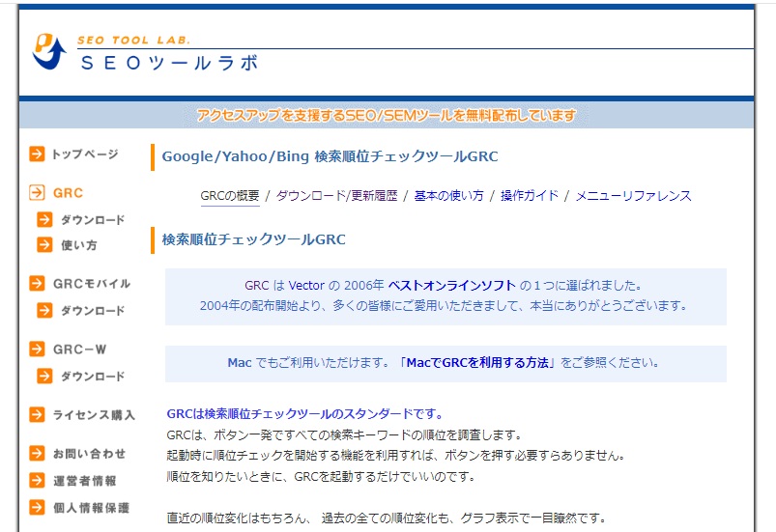Switch to the GRCの概要 tab
The image size is (776, 532).
tap(230, 196)
